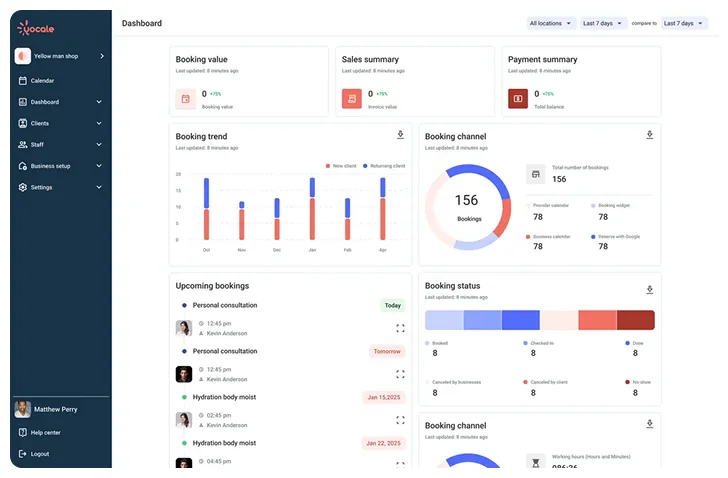Open the compare to Last 7 days dropdown
Viewport: 728px width, 478px height.
684,24
